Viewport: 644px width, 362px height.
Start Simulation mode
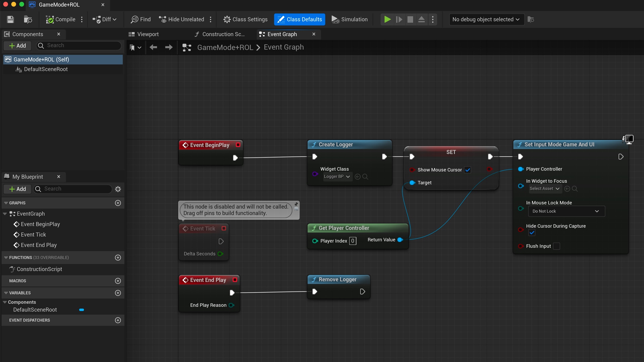point(349,19)
